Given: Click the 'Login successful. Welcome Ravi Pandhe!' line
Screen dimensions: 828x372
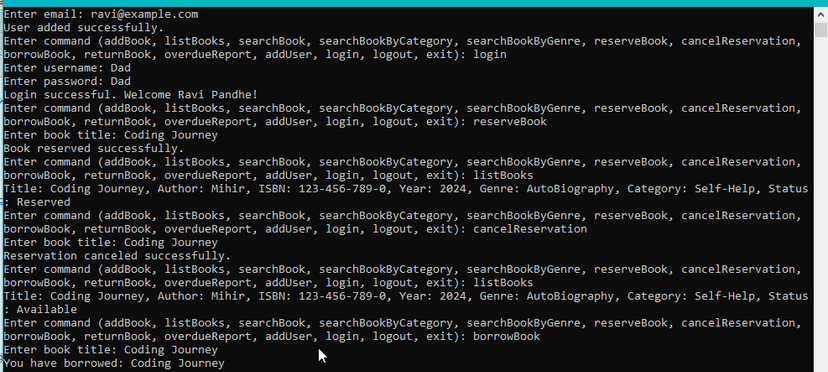Looking at the screenshot, I should pyautogui.click(x=130, y=95).
